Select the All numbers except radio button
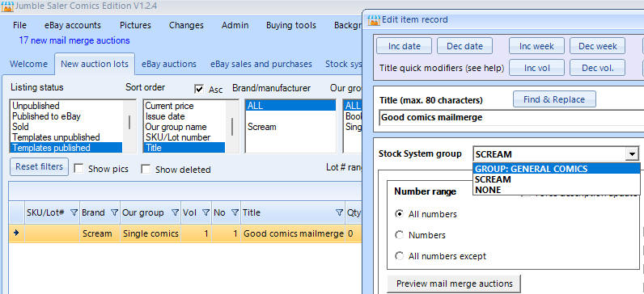 (399, 256)
